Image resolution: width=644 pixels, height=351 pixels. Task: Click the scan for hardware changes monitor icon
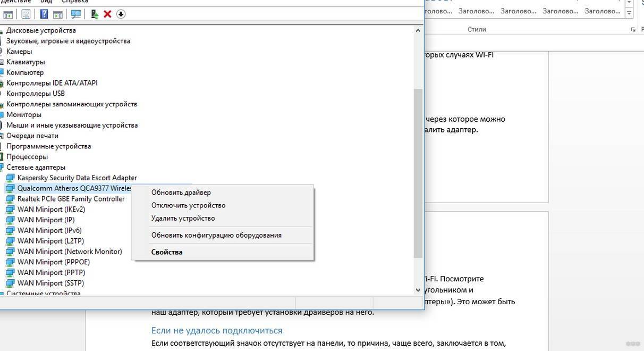pyautogui.click(x=76, y=14)
